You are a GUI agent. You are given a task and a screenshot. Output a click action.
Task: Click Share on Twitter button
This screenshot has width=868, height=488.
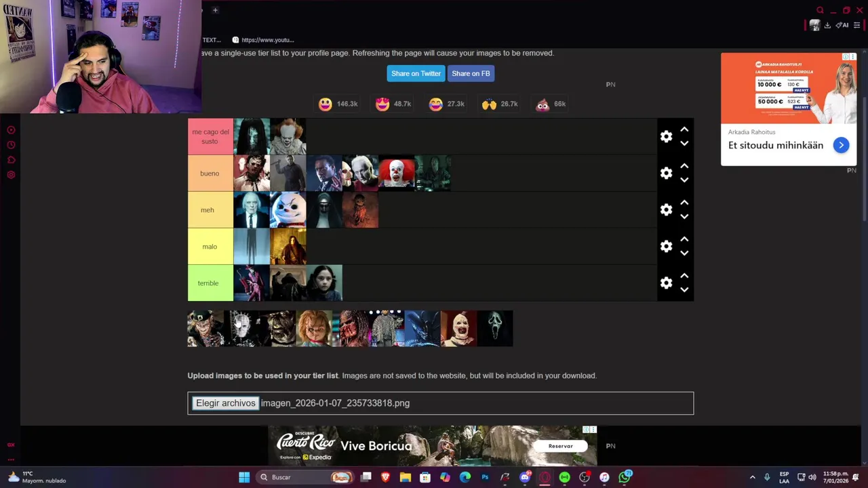pos(416,73)
